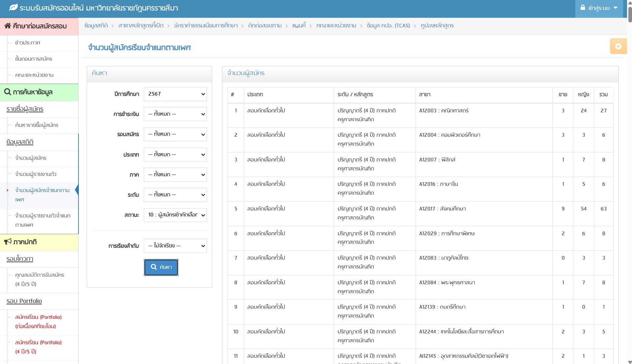Image resolution: width=632 pixels, height=364 pixels.
Task: Open the TCAS information menu item
Action: [x=388, y=25]
